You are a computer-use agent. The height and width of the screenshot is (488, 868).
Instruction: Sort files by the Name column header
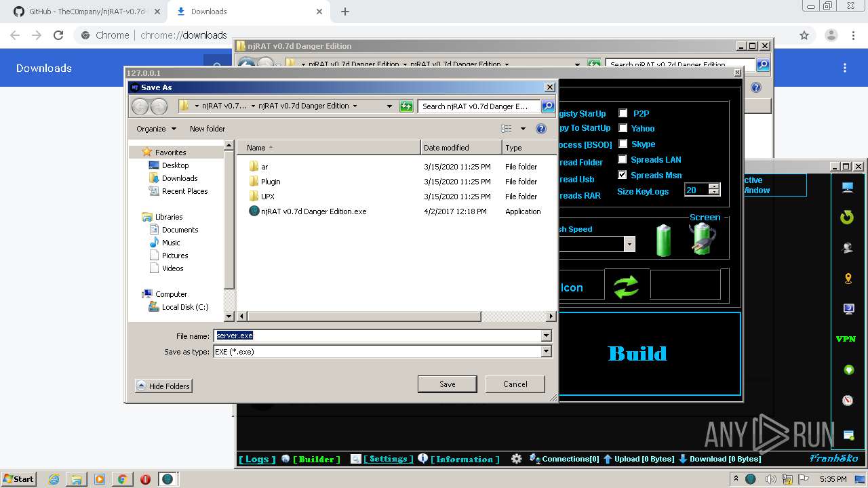pos(328,148)
